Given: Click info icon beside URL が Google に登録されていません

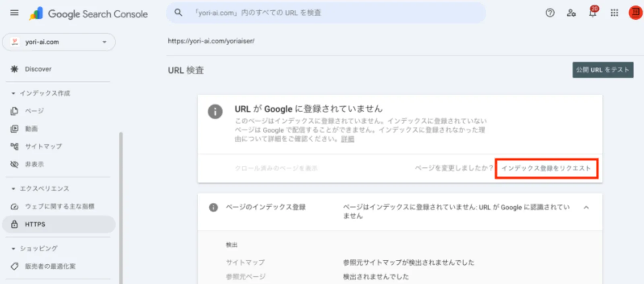Looking at the screenshot, I should click(x=215, y=111).
